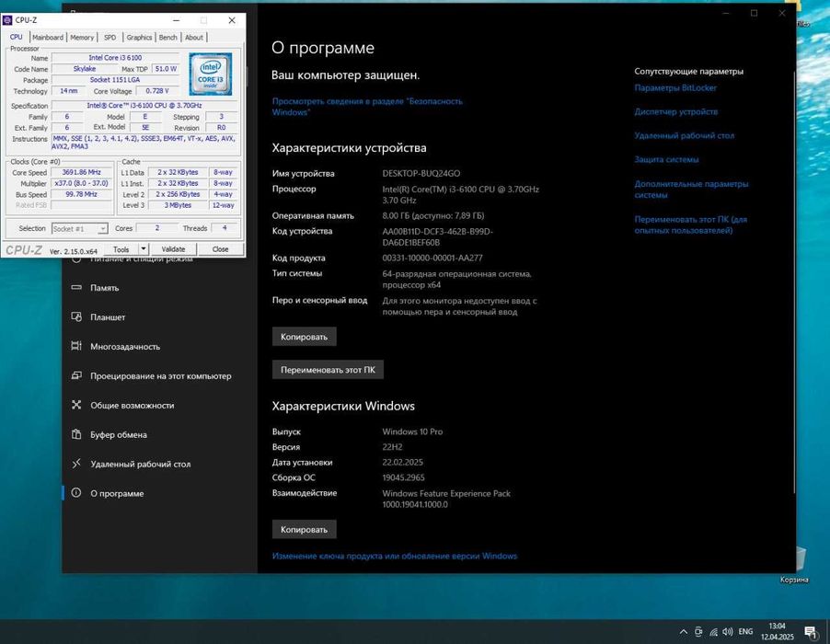Open the Bench tab in CPU-Z
Image resolution: width=830 pixels, height=644 pixels.
[x=167, y=37]
